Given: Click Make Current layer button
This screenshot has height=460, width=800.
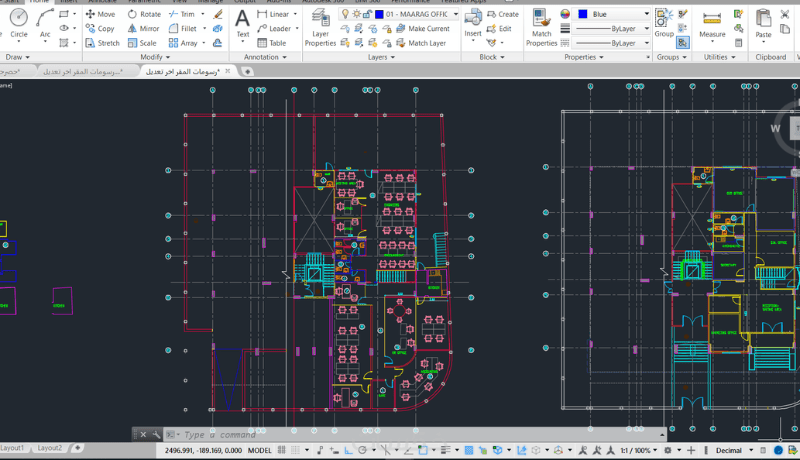Looking at the screenshot, I should click(x=423, y=29).
